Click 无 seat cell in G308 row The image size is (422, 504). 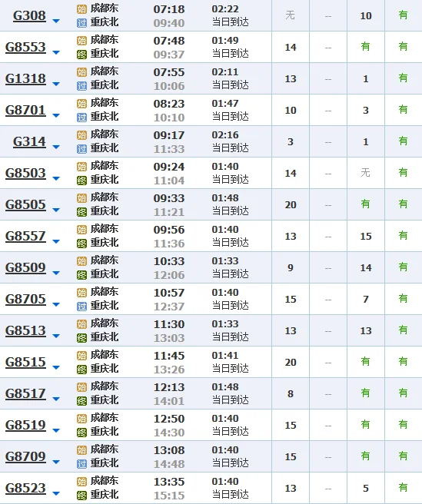290,15
